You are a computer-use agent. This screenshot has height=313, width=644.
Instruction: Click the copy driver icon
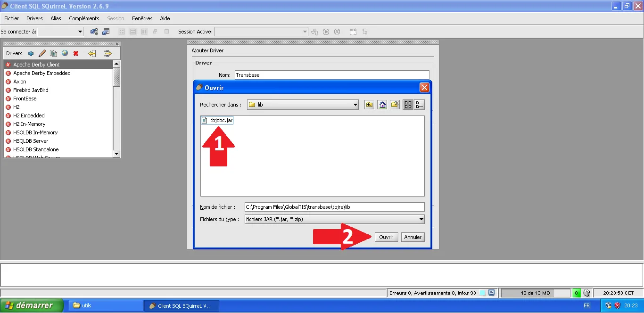pyautogui.click(x=53, y=53)
